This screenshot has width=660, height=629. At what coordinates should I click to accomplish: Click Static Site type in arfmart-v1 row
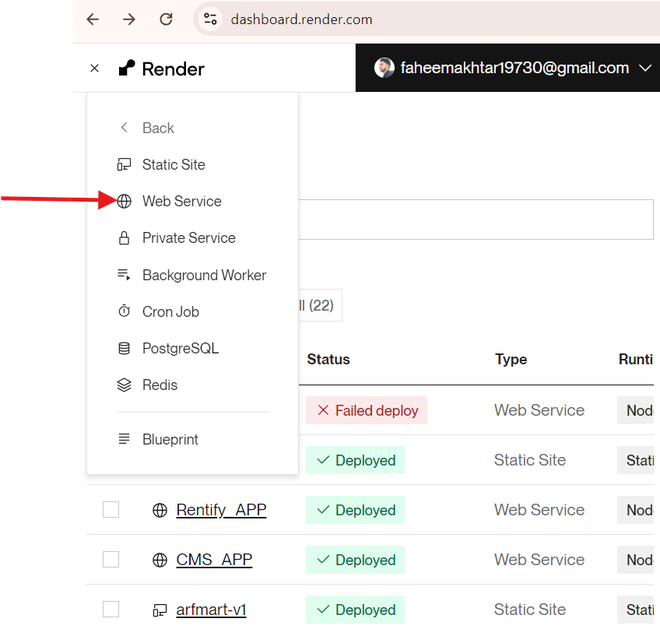pos(530,609)
